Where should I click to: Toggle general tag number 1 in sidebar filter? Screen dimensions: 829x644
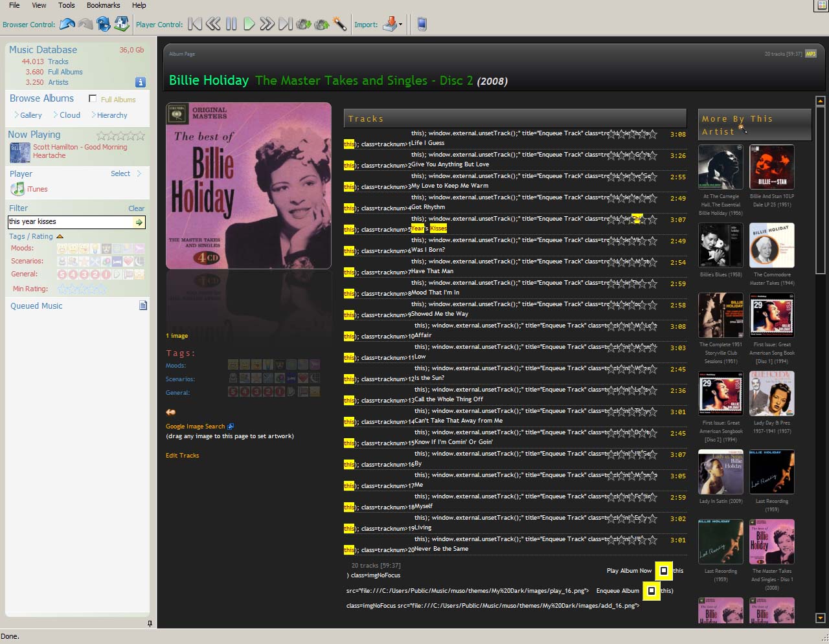[106, 274]
